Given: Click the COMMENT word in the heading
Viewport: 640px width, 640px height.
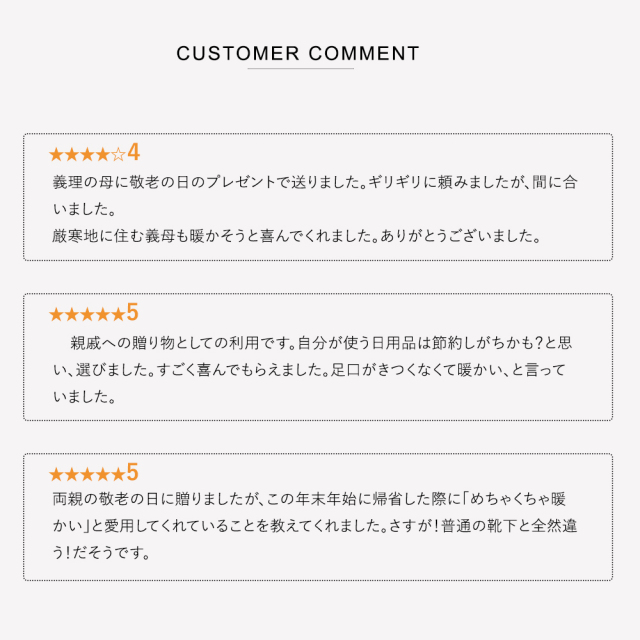Looking at the screenshot, I should 364,53.
